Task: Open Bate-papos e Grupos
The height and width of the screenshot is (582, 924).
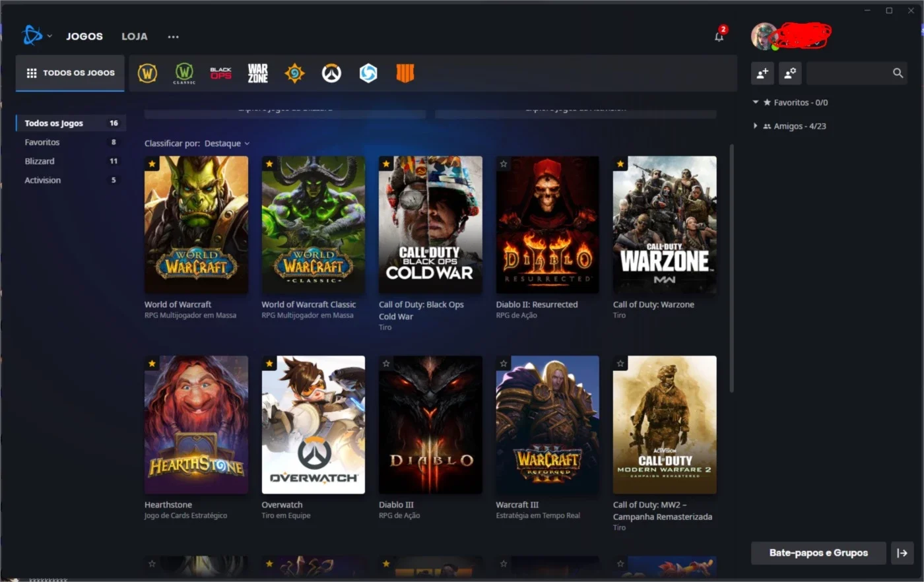Action: coord(818,553)
